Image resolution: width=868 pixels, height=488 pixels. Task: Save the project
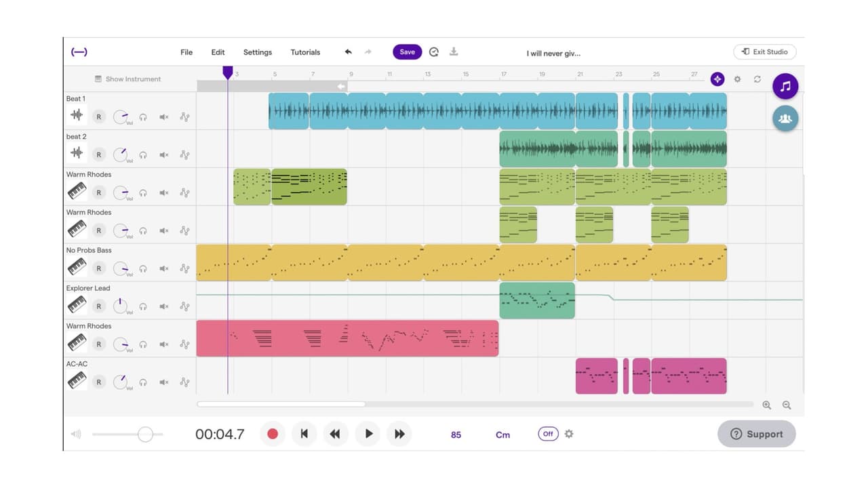(407, 52)
